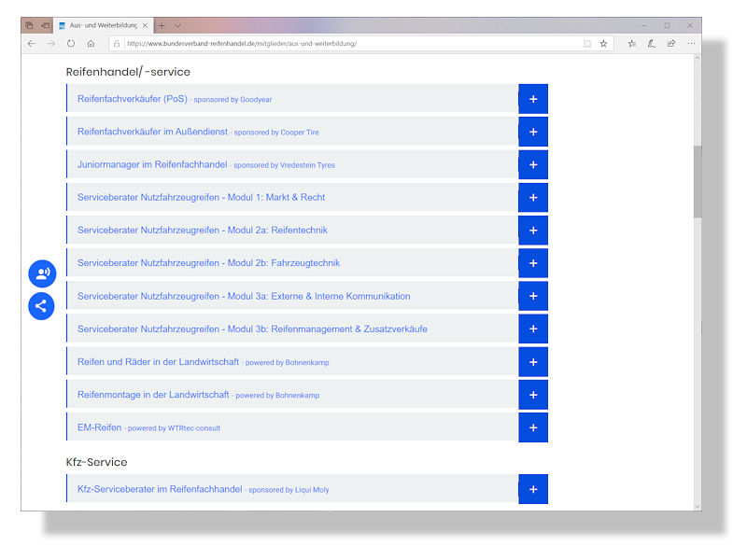747x560 pixels.
Task: Open Kfz-Serviceberater im Reifenfachhandel link
Action: tap(160, 489)
